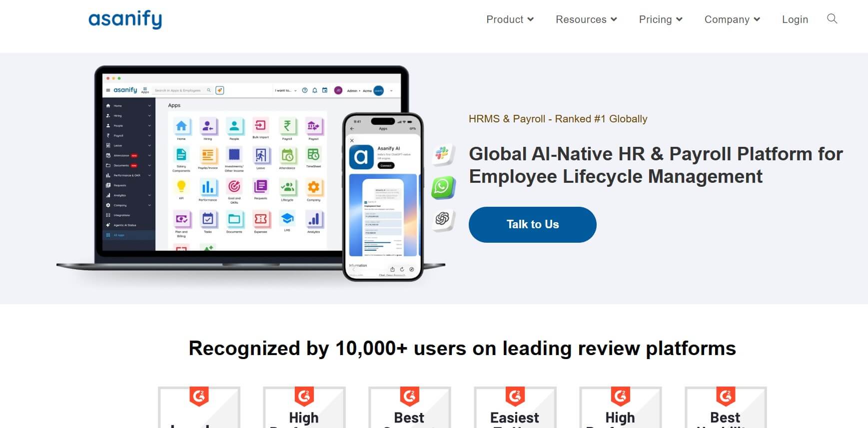Click the calendar icon in mockup top bar
Image resolution: width=868 pixels, height=428 pixels.
click(x=325, y=90)
